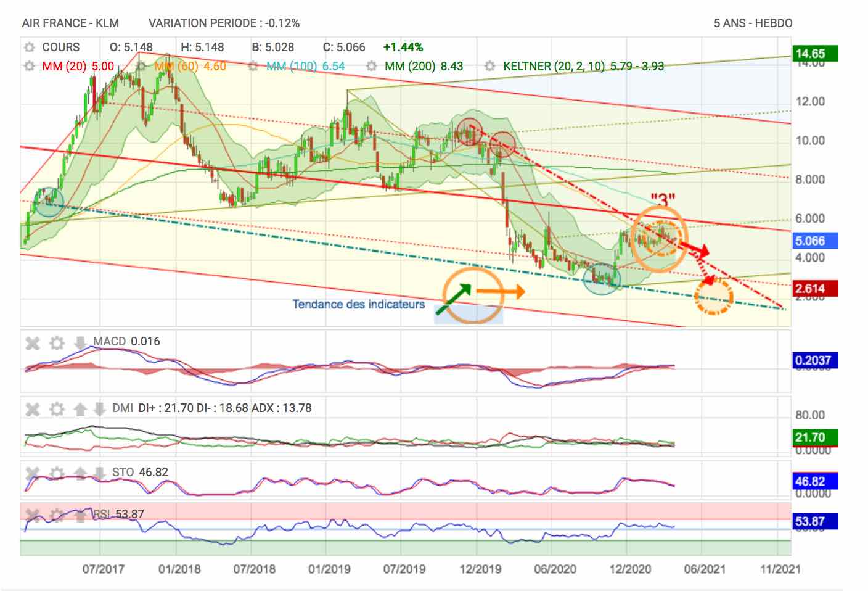Click the 06/2021 date on time axis
The width and height of the screenshot is (868, 591).
705,569
